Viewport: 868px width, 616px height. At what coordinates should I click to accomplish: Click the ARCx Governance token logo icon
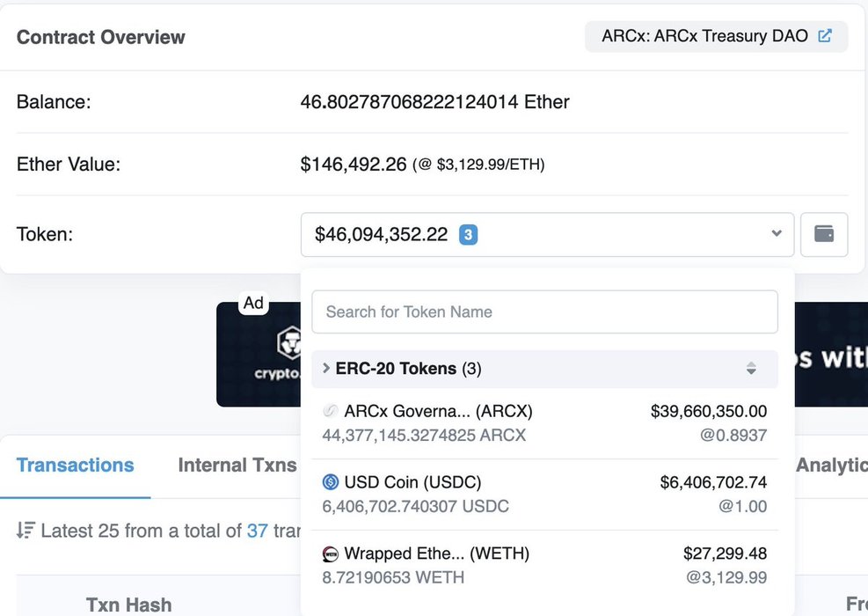point(331,411)
